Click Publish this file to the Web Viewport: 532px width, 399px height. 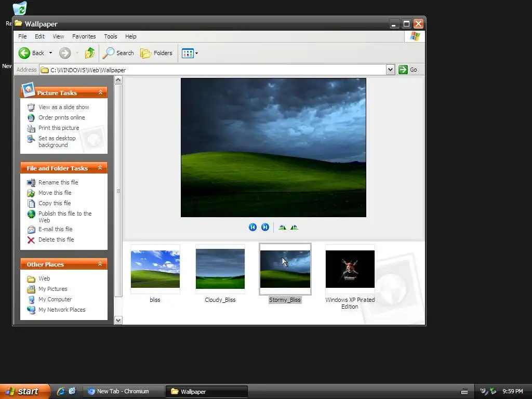(x=65, y=217)
